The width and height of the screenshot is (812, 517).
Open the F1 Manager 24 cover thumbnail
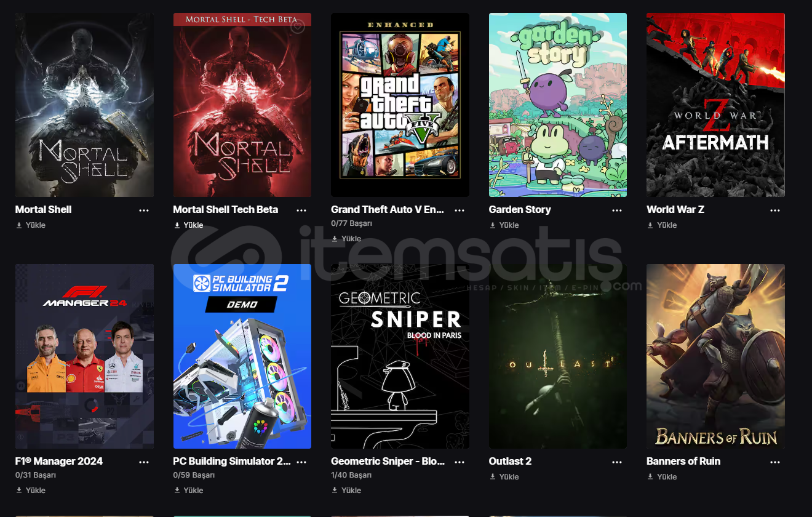pyautogui.click(x=84, y=356)
